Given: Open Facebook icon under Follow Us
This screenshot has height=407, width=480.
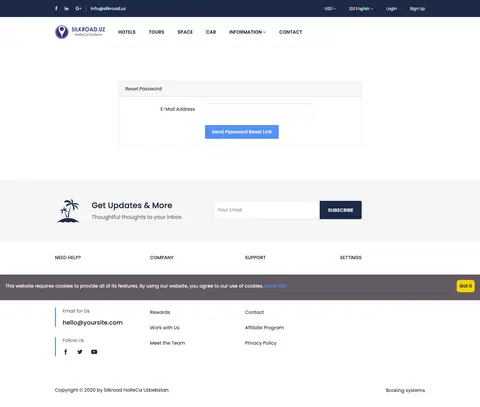Looking at the screenshot, I should point(66,352).
